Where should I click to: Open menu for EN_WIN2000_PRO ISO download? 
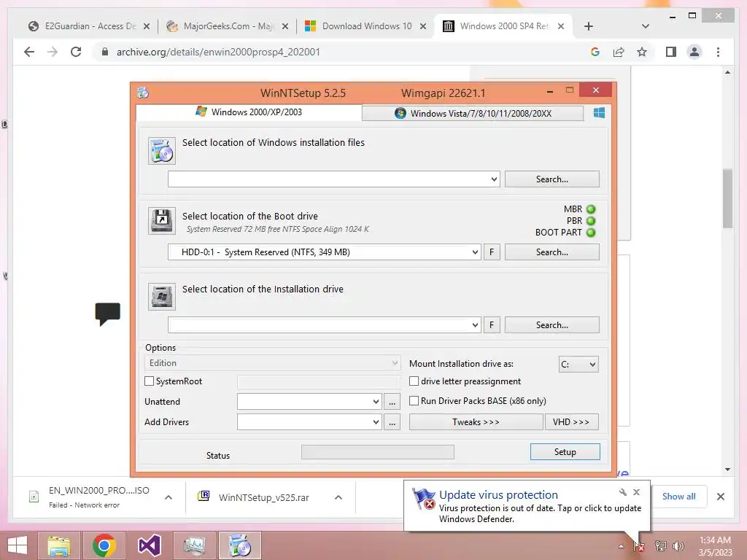coord(169,497)
